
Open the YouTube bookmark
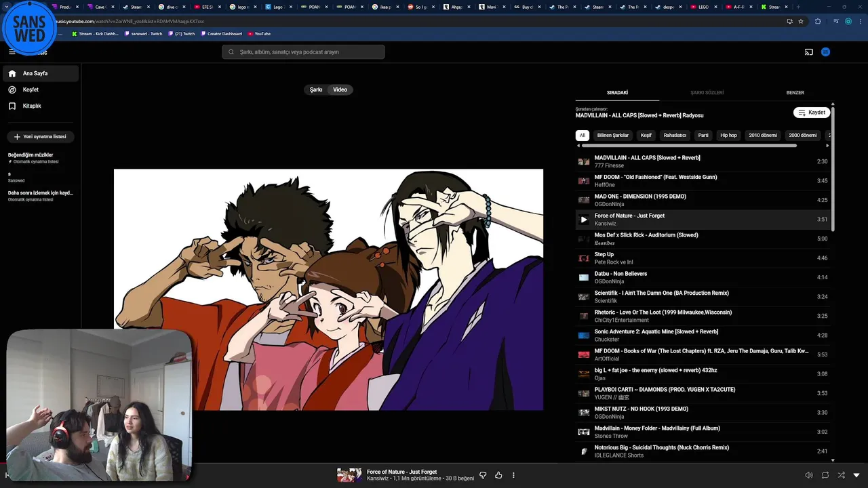(259, 34)
